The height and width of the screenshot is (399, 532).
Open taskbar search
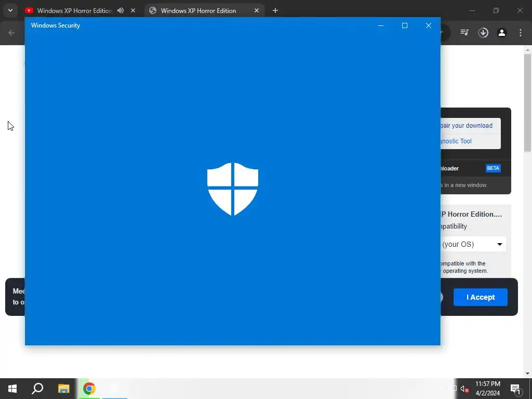click(37, 389)
